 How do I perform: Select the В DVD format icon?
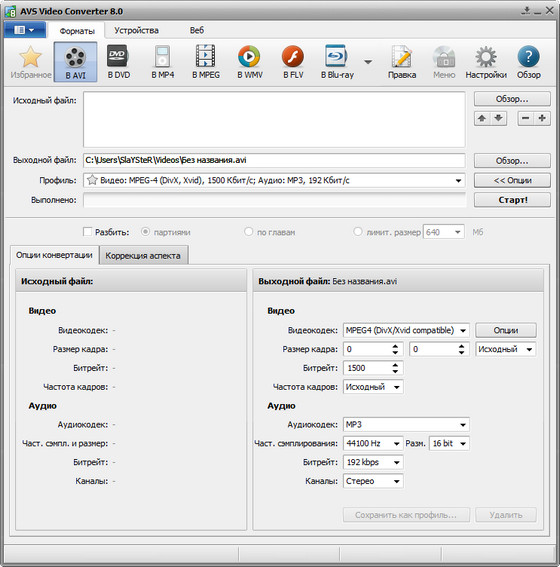click(x=119, y=62)
